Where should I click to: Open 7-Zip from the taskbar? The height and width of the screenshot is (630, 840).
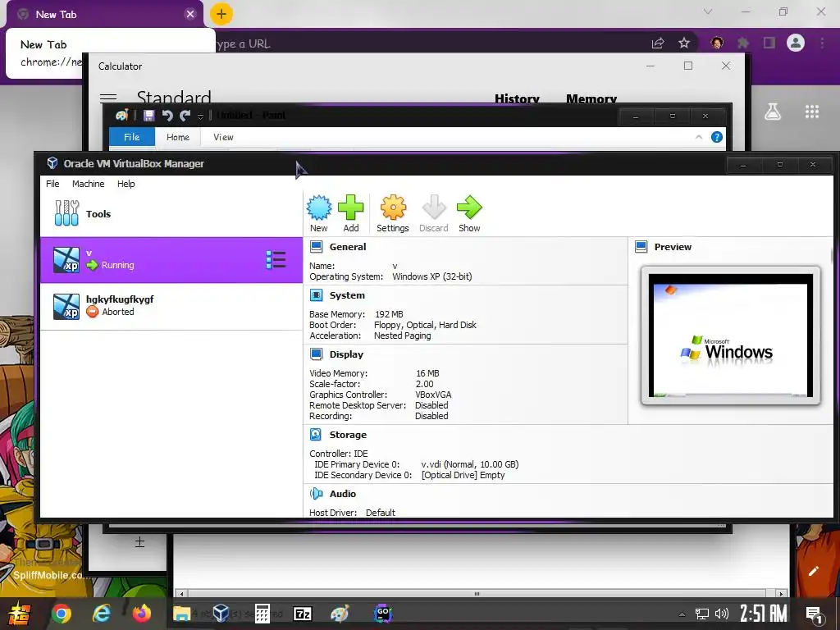click(x=303, y=614)
